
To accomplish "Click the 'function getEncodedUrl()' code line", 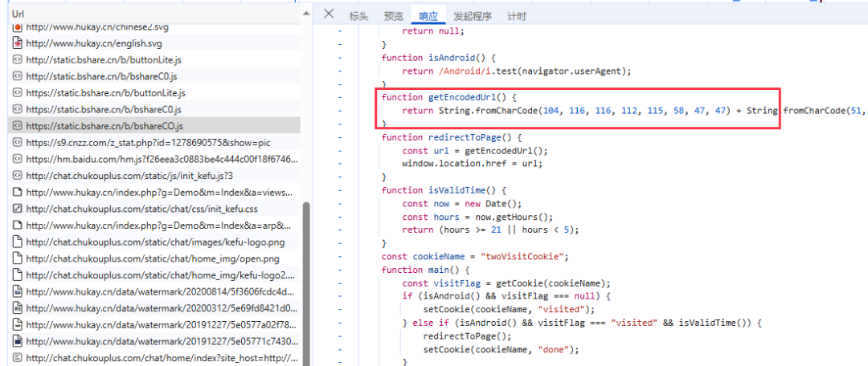I will tap(449, 97).
